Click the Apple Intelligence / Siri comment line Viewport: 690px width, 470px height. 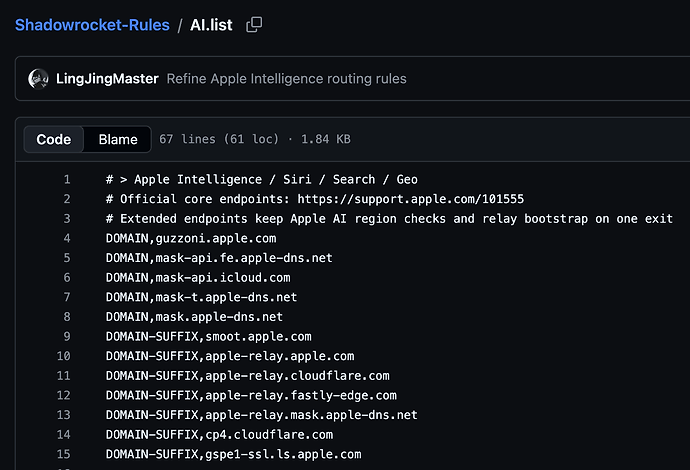[262, 180]
